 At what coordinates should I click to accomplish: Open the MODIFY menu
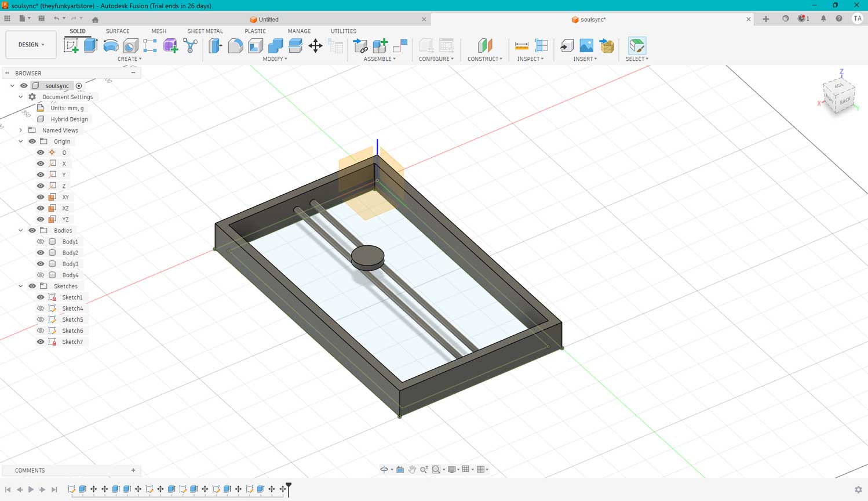(275, 59)
